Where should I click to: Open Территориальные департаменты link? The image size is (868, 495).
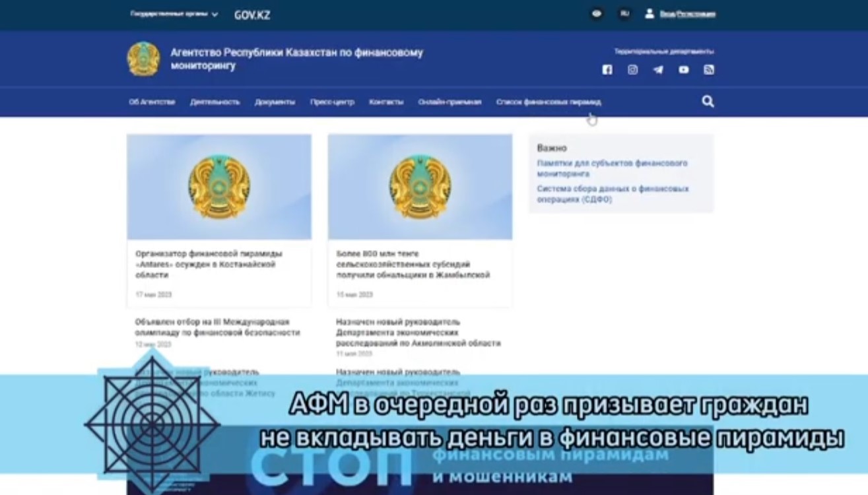664,51
